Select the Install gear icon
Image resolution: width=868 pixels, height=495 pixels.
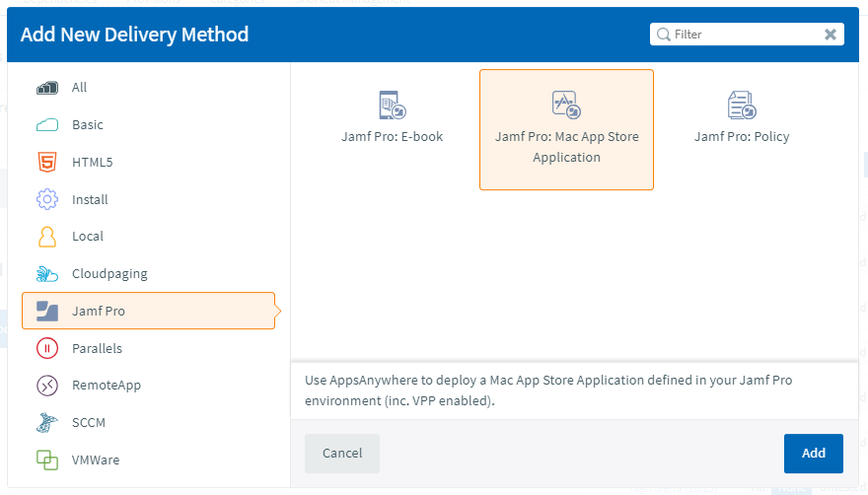(47, 199)
